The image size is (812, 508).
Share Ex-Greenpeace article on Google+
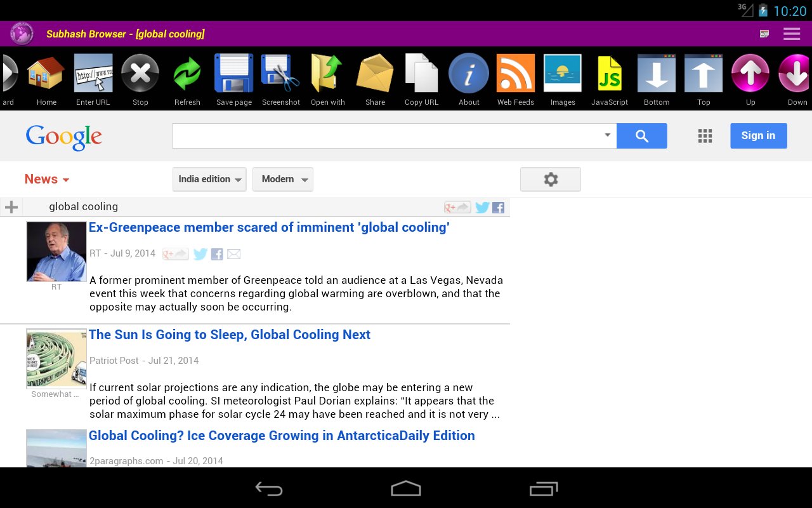pyautogui.click(x=175, y=254)
